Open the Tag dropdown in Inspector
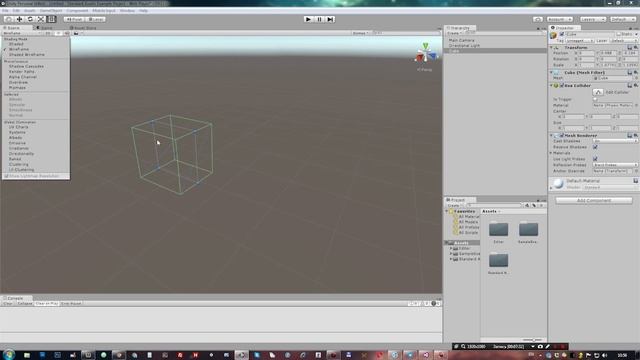This screenshot has width=640, height=360. 580,41
